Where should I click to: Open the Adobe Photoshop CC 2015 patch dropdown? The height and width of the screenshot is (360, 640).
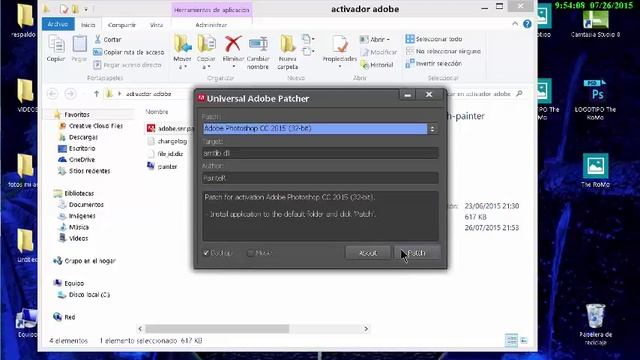point(432,129)
